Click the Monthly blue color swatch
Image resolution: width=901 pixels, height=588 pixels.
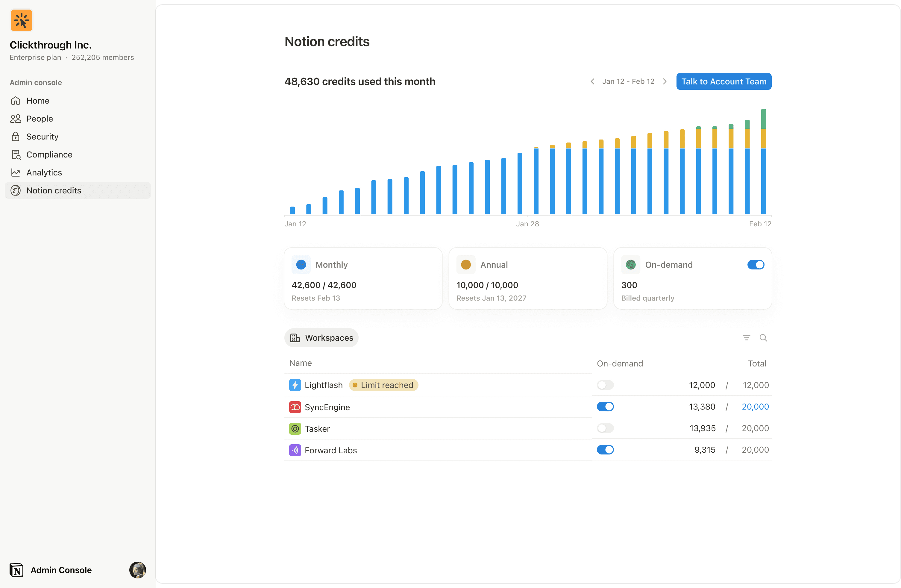tap(301, 265)
